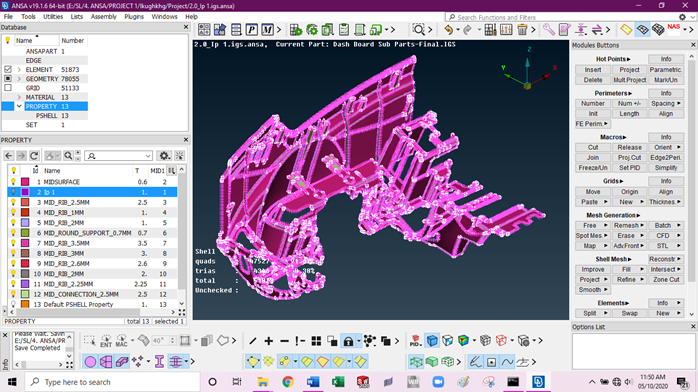The image size is (698, 392).
Task: Open the Materials list M icon
Action: tap(267, 30)
